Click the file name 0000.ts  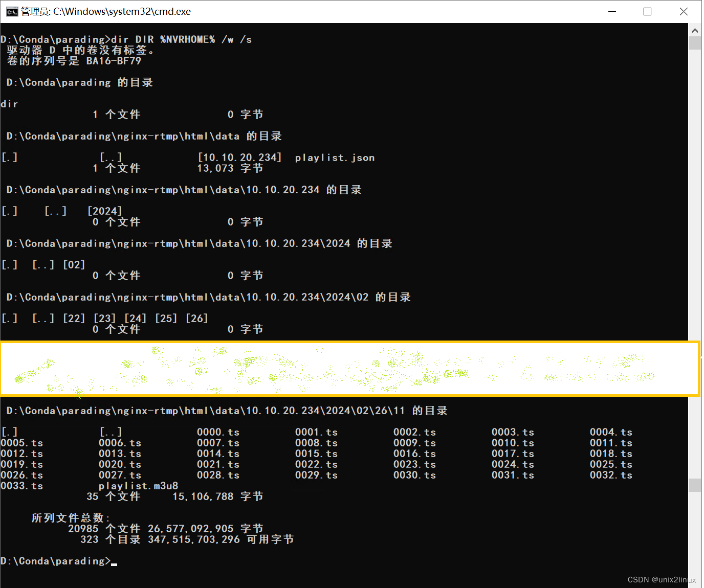click(218, 433)
